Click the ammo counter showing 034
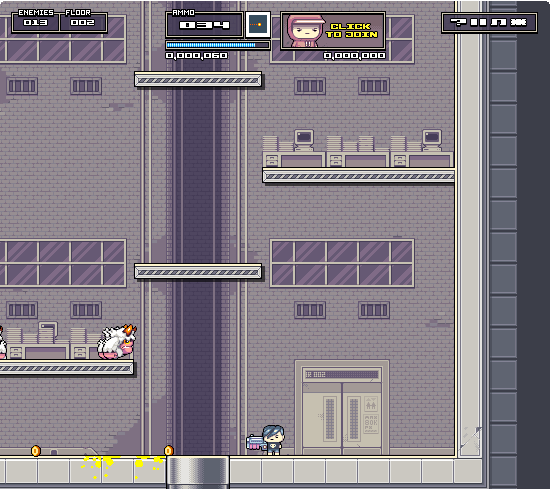The width and height of the screenshot is (550, 489). pos(204,25)
